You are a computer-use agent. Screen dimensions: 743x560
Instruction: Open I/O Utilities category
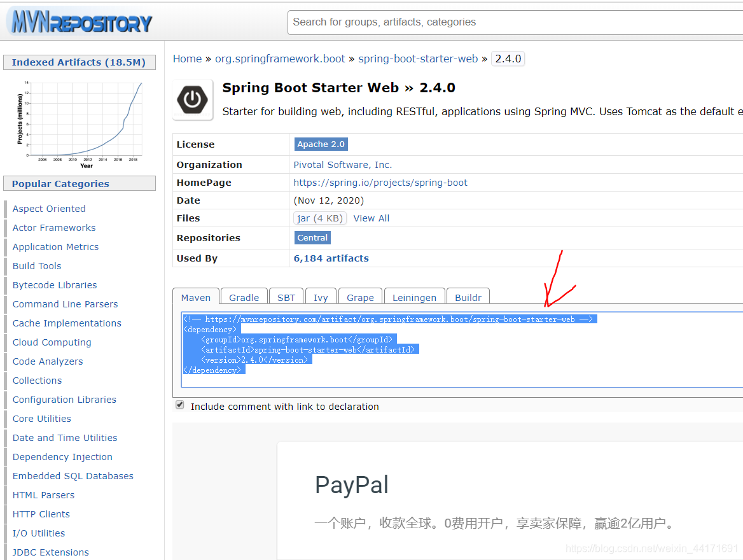pyautogui.click(x=39, y=533)
